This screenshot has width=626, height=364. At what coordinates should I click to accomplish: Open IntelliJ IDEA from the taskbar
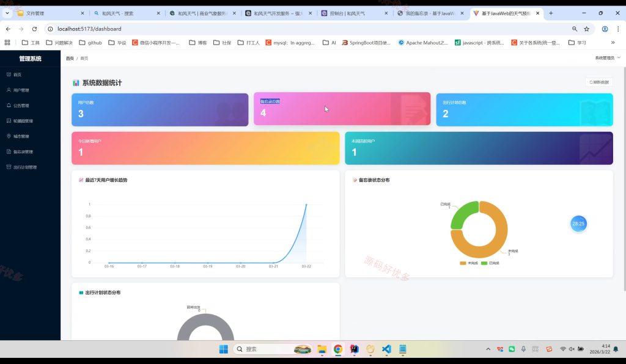click(x=354, y=349)
